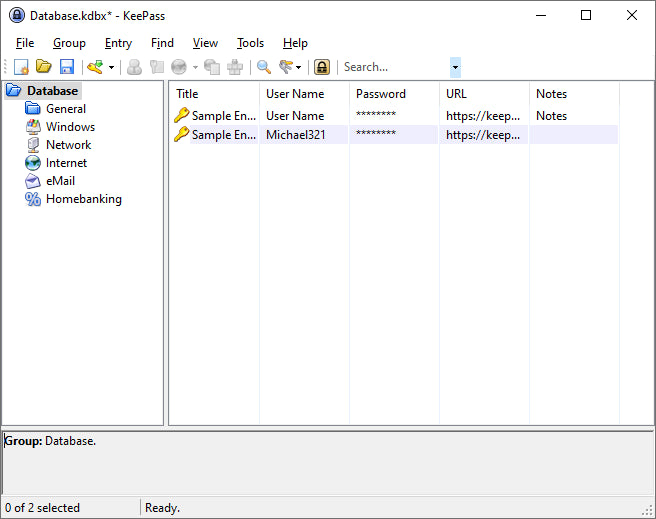Open the Help menu

click(295, 43)
